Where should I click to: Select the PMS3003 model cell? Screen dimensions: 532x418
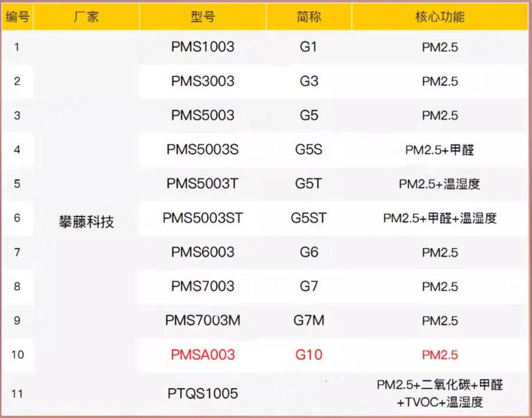point(203,81)
